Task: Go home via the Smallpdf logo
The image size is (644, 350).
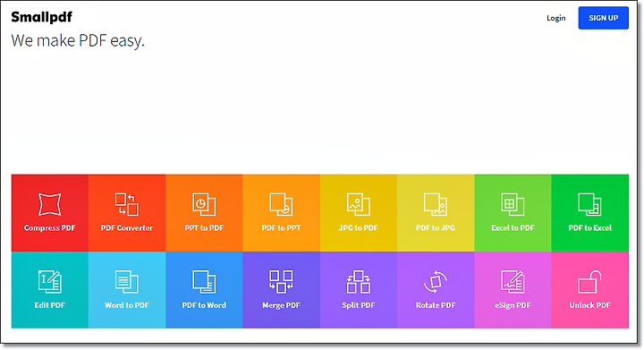Action: click(x=41, y=17)
